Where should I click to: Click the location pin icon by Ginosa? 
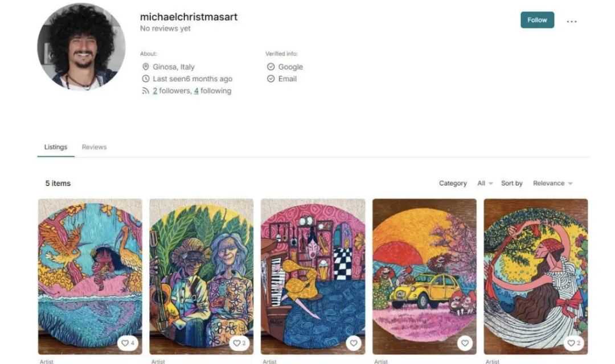[146, 67]
